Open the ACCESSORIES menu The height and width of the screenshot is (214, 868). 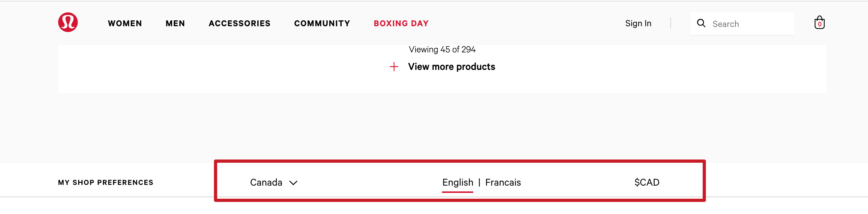[x=240, y=23]
